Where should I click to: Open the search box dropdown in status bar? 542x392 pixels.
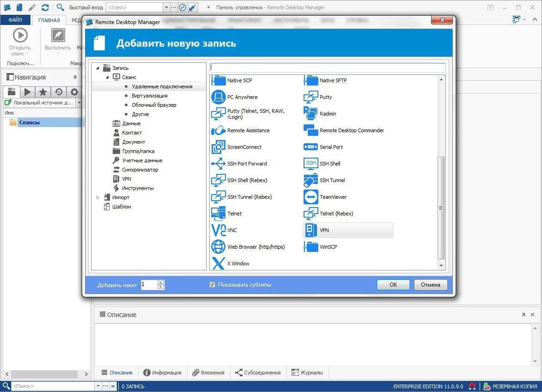[x=98, y=386]
